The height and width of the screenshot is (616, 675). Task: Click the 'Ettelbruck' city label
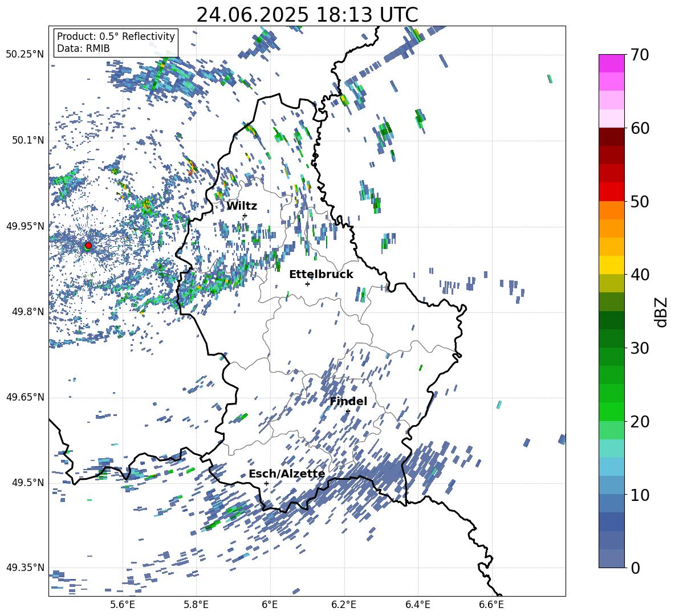pyautogui.click(x=321, y=275)
